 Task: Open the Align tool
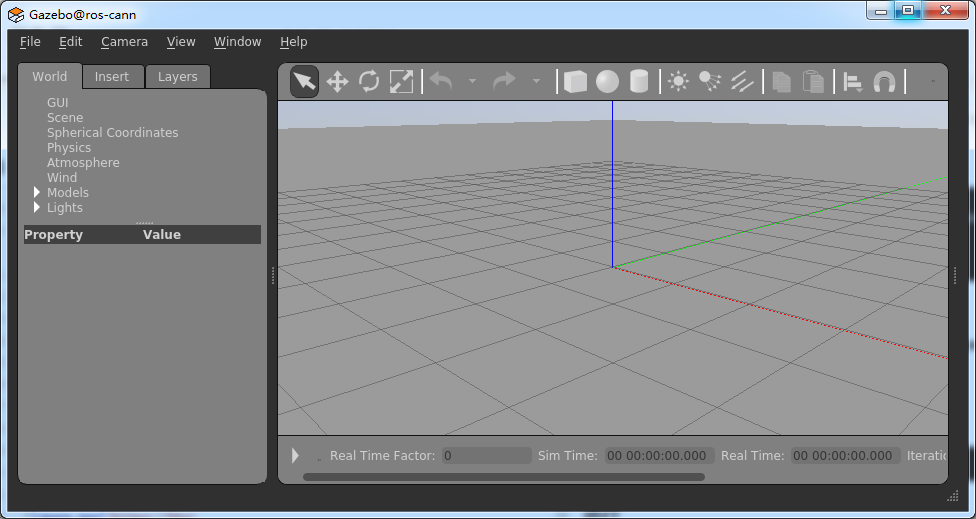click(853, 82)
